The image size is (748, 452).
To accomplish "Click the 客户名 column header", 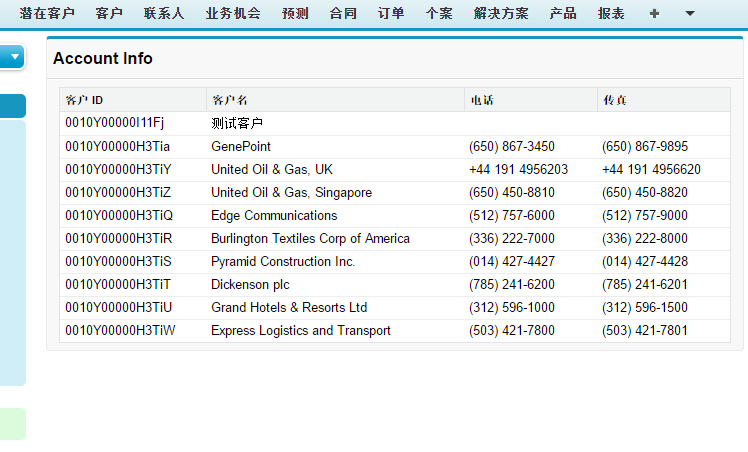I will (x=335, y=100).
